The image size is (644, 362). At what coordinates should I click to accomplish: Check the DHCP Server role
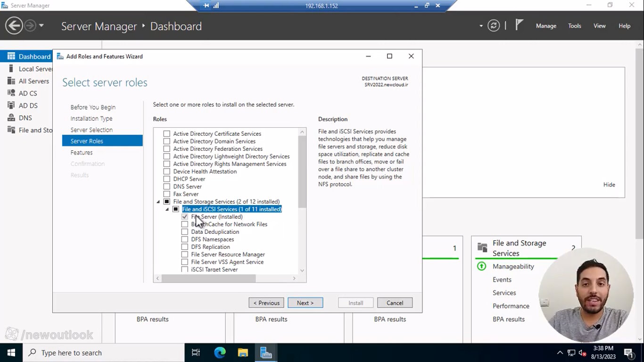(x=166, y=179)
